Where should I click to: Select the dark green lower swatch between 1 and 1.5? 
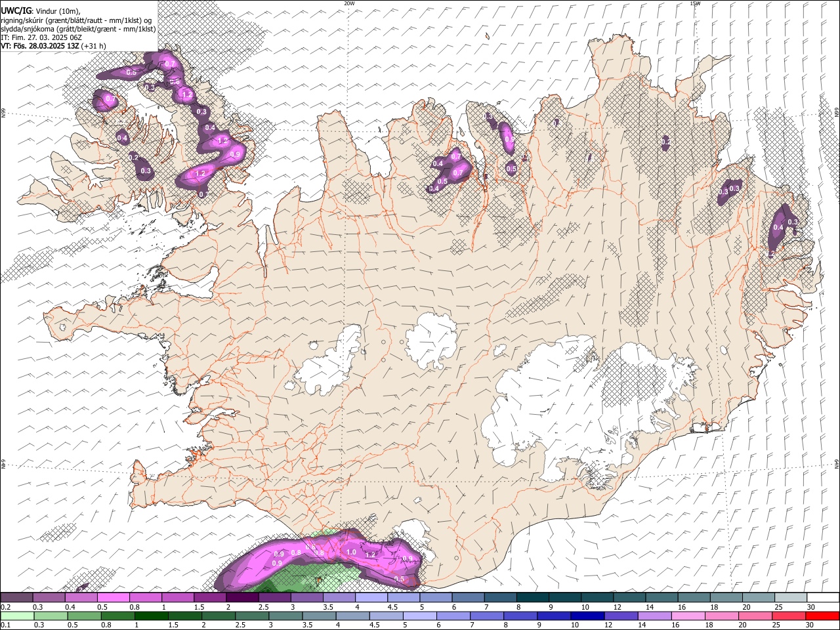coord(152,616)
